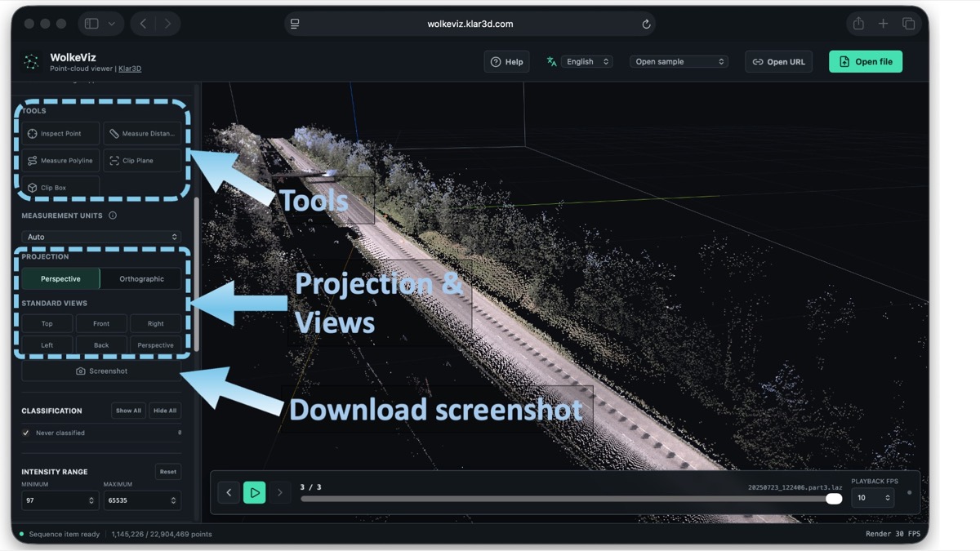980x551 pixels.
Task: Set the Right standard view
Action: tap(155, 323)
